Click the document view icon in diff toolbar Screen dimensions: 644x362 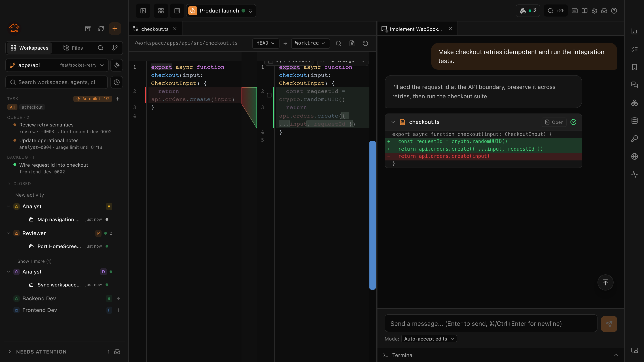pyautogui.click(x=352, y=43)
